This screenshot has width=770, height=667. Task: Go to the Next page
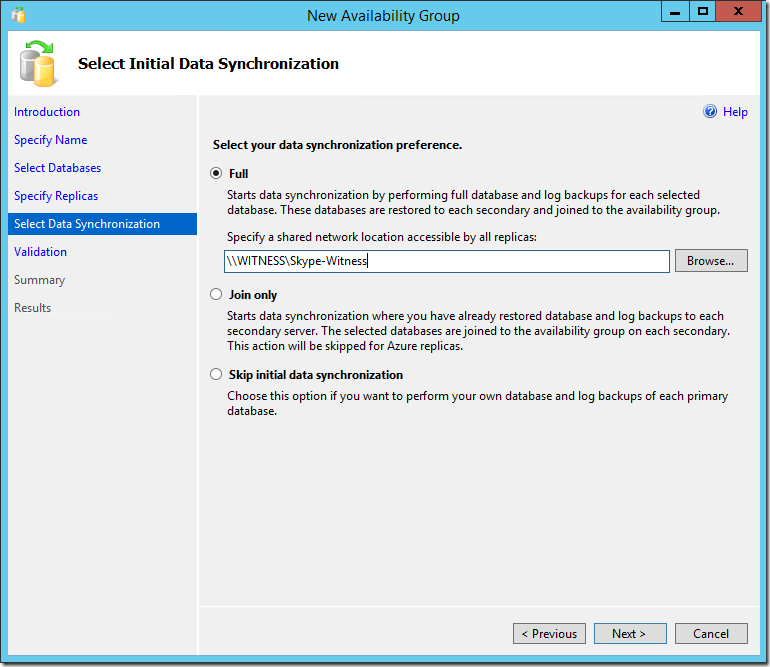pos(630,634)
